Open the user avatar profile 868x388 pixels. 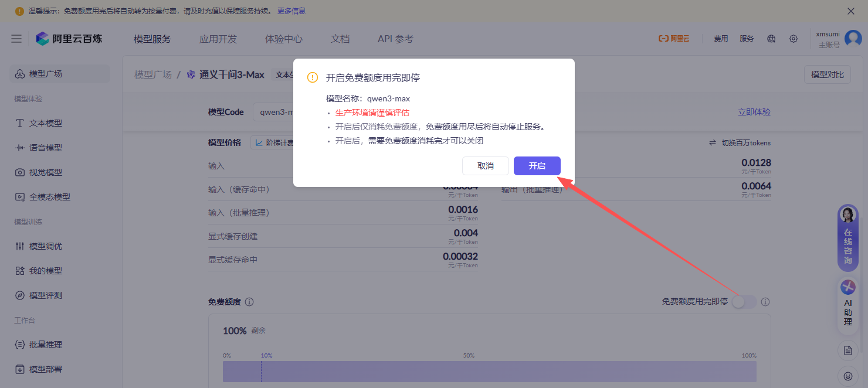click(x=853, y=39)
